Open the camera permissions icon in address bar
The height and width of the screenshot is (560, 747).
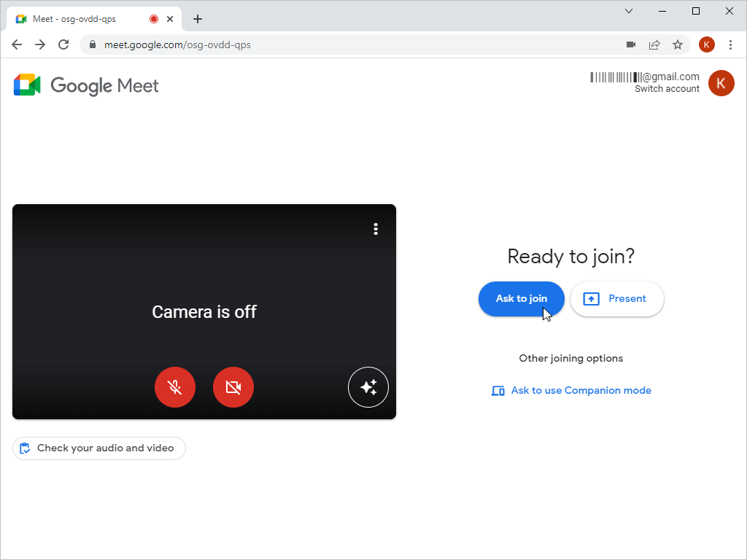point(630,44)
